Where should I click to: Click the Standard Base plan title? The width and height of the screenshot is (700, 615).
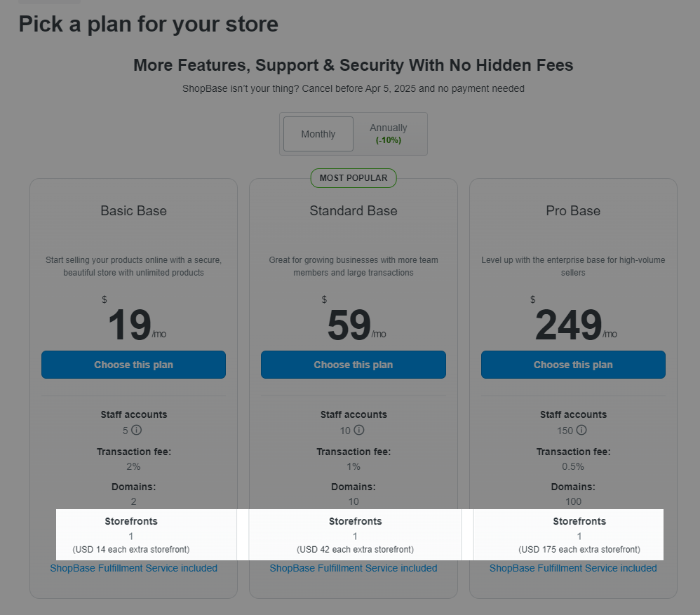354,210
